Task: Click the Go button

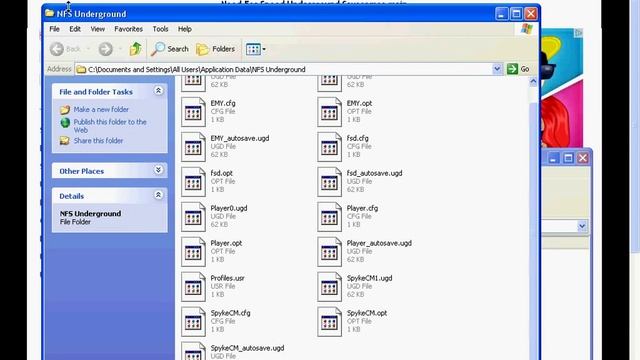Action: tap(518, 69)
